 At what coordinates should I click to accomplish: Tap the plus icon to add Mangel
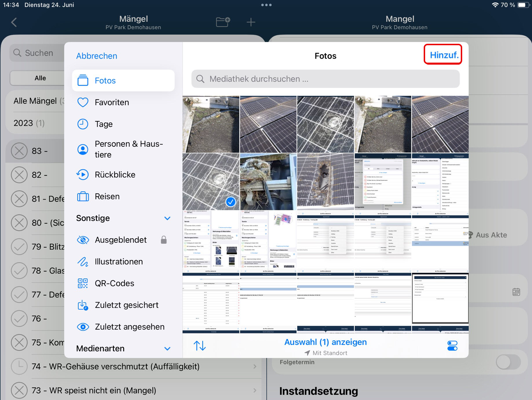251,22
